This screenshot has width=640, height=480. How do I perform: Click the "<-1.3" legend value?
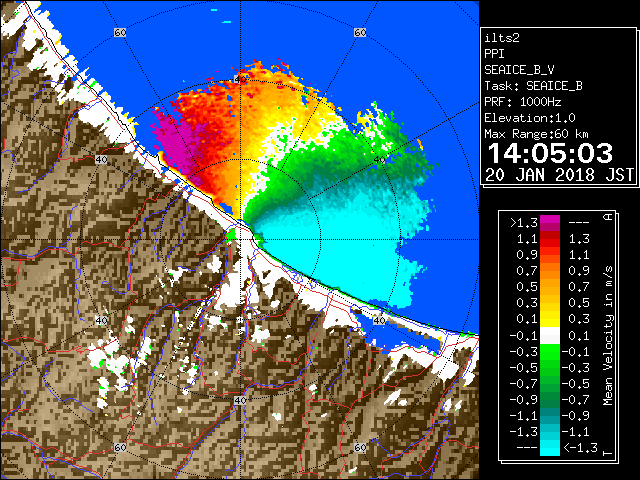point(580,448)
